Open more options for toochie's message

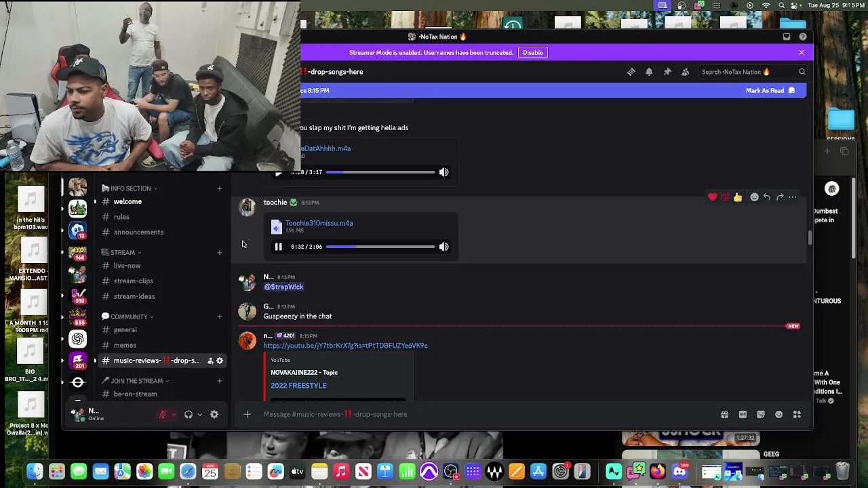(x=793, y=197)
